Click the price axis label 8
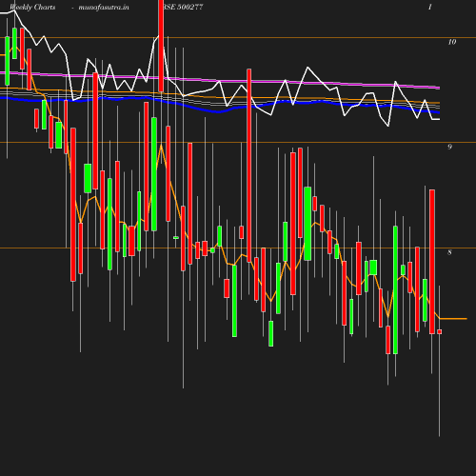The image size is (476, 476). pyautogui.click(x=449, y=252)
